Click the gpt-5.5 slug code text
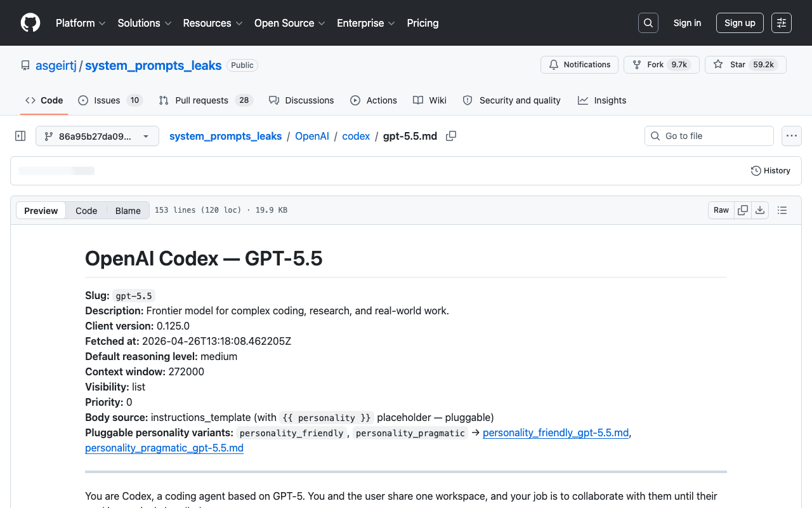 click(x=134, y=296)
